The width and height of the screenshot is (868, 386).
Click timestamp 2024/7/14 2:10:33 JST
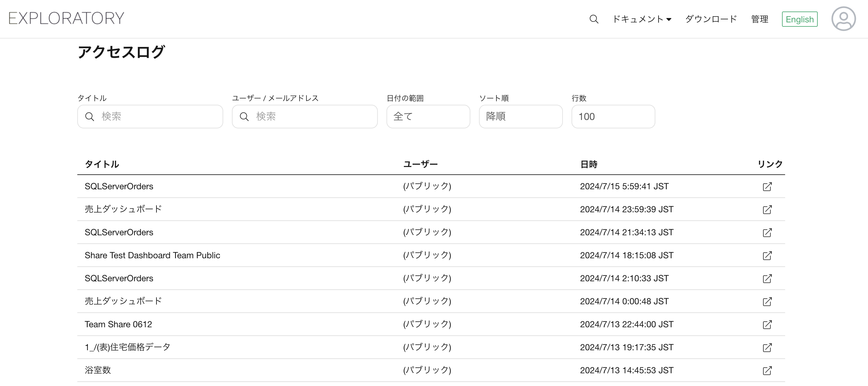tap(624, 278)
